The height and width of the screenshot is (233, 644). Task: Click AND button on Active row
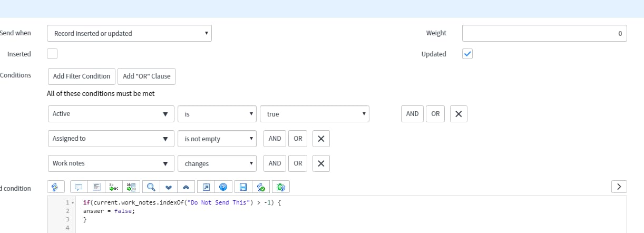412,114
